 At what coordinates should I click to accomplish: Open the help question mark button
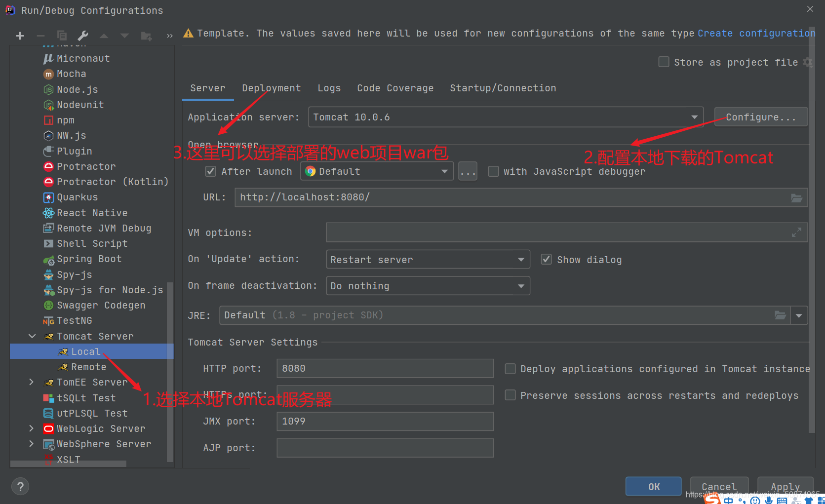[20, 487]
